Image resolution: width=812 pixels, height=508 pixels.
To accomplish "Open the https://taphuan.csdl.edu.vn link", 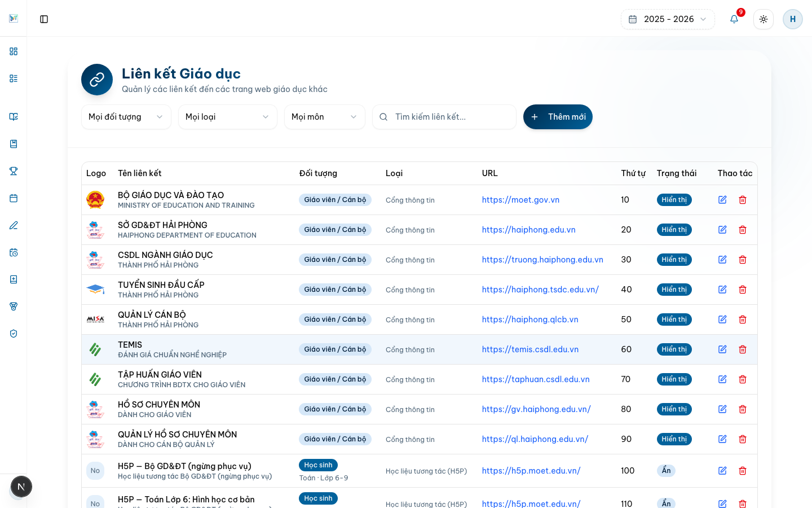I will [536, 379].
